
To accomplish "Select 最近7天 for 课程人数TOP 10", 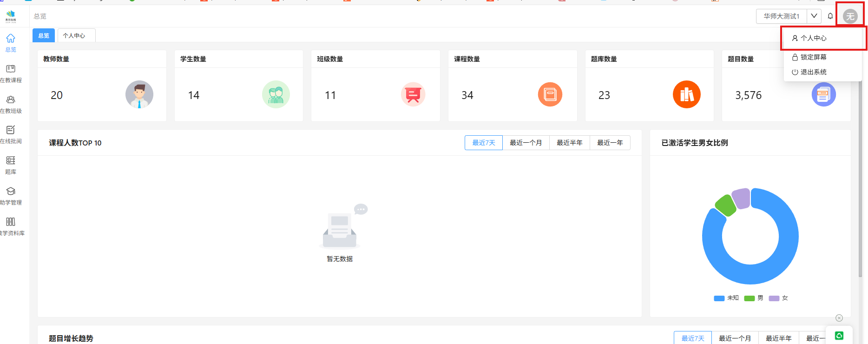I will pos(483,143).
